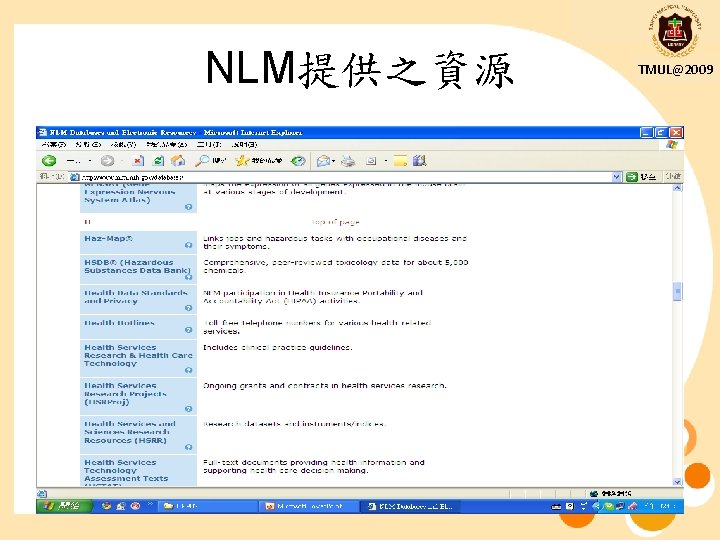Open help icon in HSRProj row

point(188,409)
